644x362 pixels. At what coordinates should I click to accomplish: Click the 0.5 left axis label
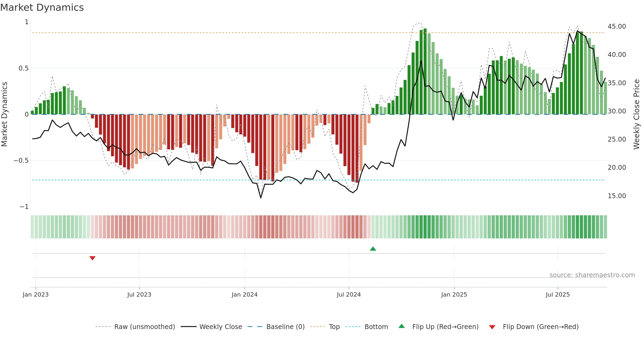24,68
